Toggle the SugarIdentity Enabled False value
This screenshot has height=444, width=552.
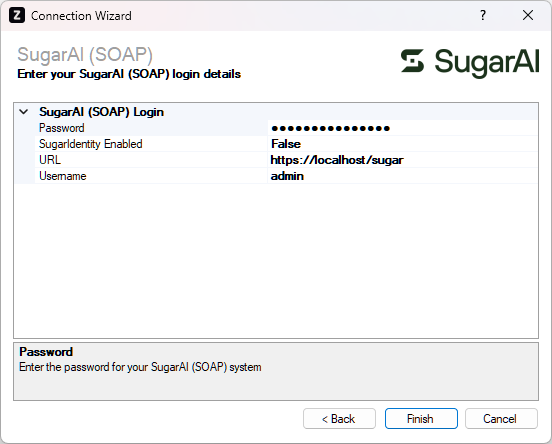coord(403,144)
